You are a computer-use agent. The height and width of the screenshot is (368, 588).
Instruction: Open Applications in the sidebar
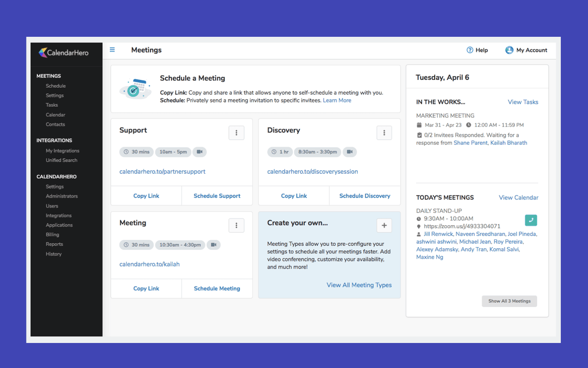(59, 225)
